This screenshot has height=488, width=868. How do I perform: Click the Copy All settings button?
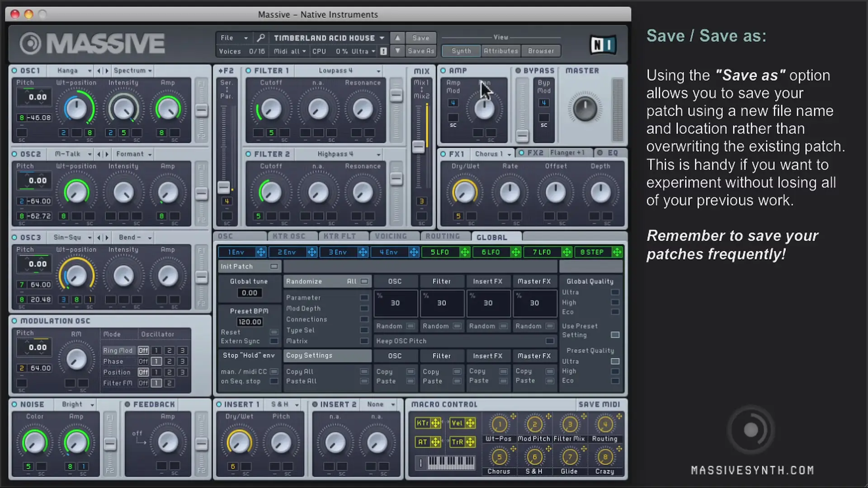point(364,371)
